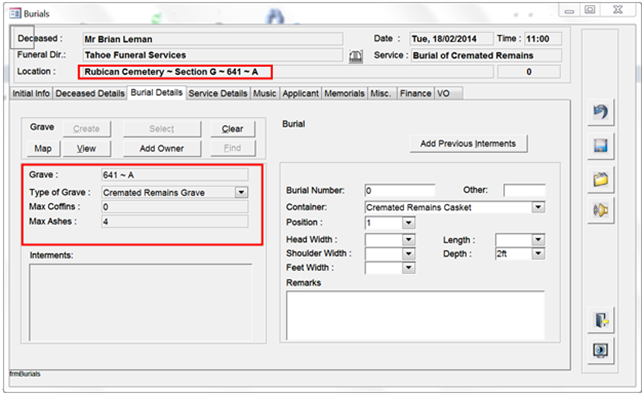The height and width of the screenshot is (394, 642).
Task: Click the grave Select button
Action: [x=162, y=129]
